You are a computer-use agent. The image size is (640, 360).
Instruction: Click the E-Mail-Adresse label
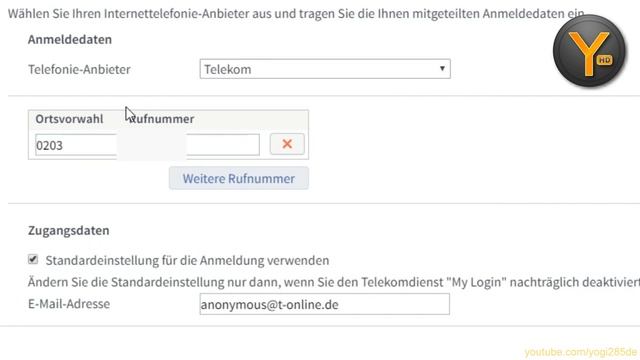[x=69, y=304]
